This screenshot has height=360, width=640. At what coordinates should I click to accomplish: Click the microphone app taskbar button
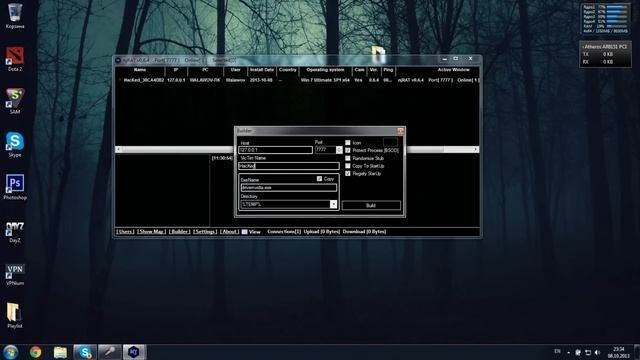(109, 352)
